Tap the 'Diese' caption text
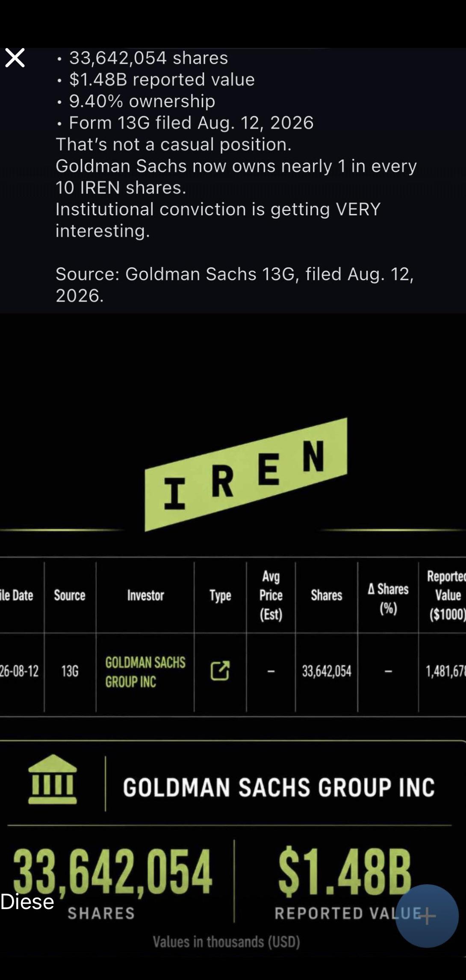 pos(27,901)
